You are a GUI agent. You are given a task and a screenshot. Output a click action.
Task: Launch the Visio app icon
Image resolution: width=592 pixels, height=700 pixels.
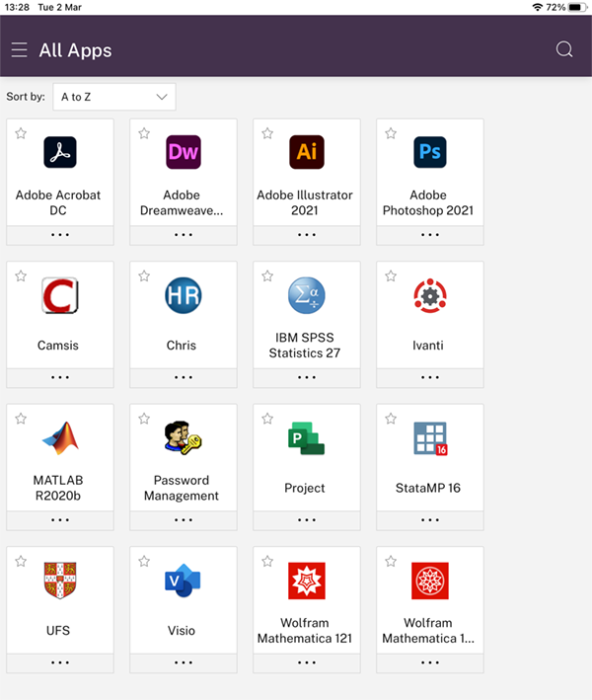coord(183,581)
